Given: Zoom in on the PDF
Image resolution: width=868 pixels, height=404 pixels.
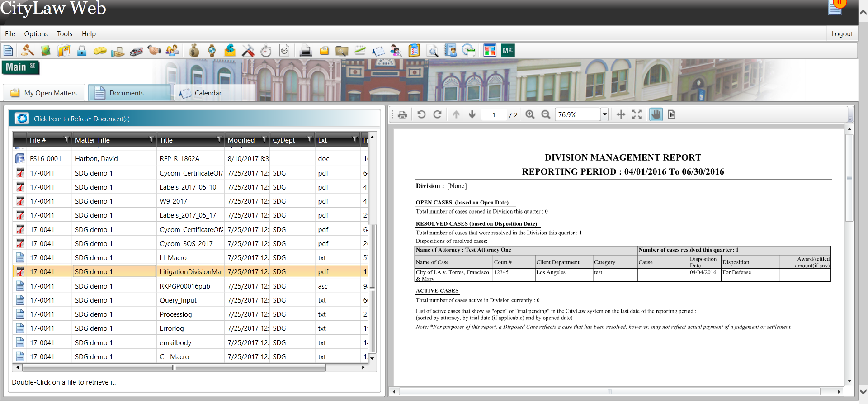Looking at the screenshot, I should 530,114.
